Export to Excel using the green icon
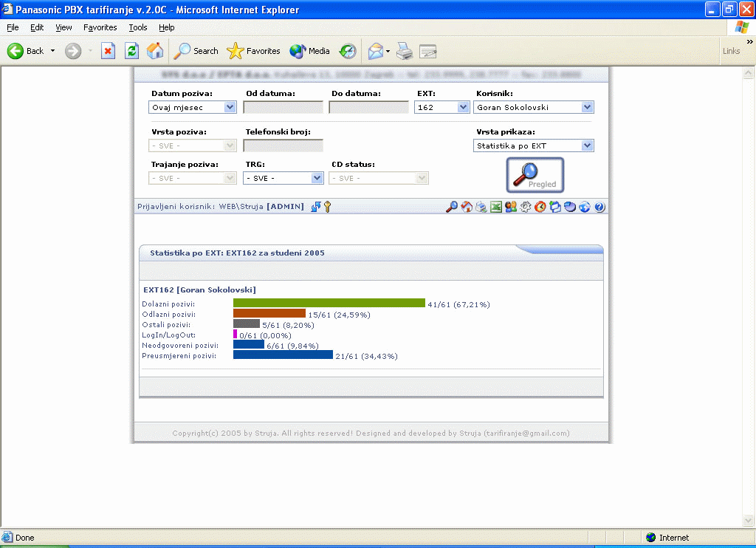This screenshot has width=756, height=548. tap(496, 207)
